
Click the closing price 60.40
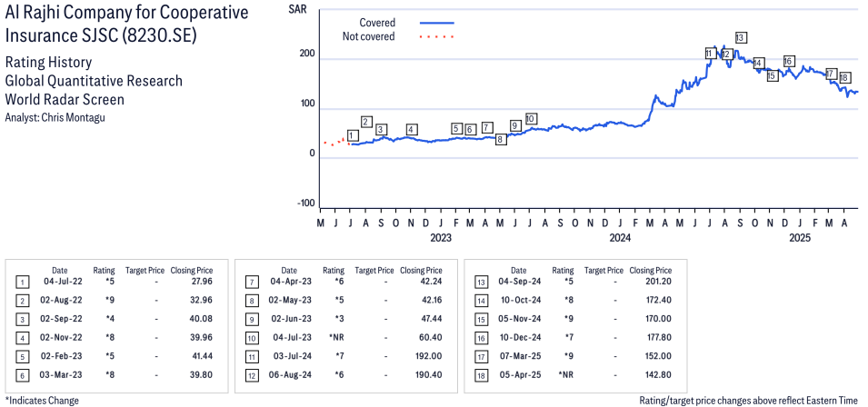point(432,337)
